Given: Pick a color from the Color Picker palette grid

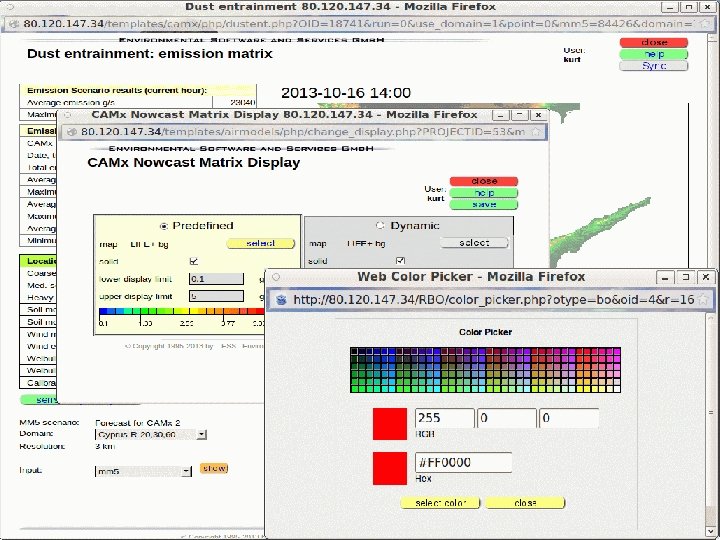Looking at the screenshot, I should [485, 370].
